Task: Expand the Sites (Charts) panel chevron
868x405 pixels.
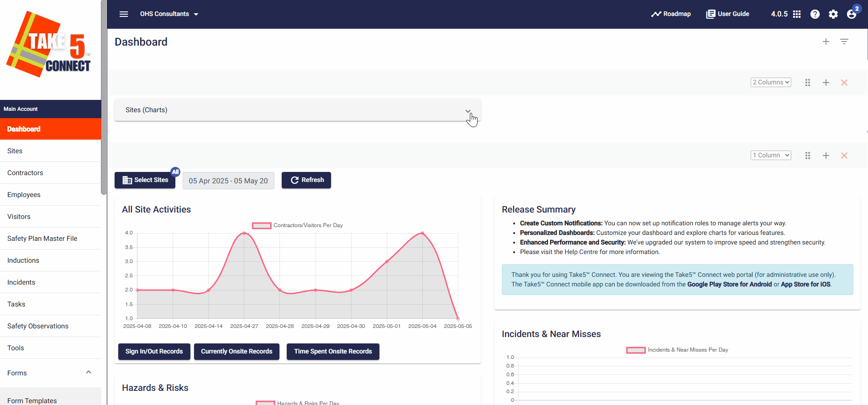Action: pyautogui.click(x=468, y=111)
